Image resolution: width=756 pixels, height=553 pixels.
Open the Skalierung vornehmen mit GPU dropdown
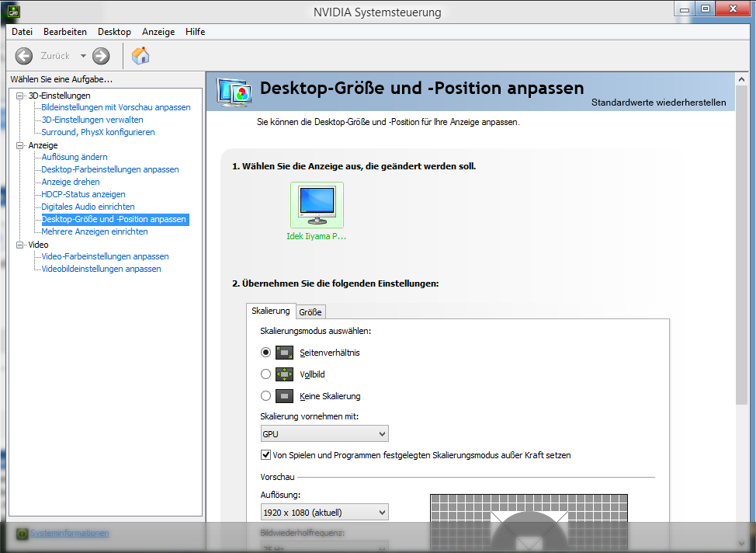click(324, 434)
